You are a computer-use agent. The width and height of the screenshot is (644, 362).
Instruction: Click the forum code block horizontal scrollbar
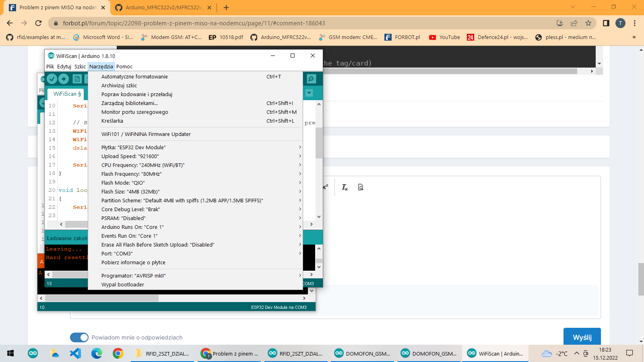pos(450,71)
